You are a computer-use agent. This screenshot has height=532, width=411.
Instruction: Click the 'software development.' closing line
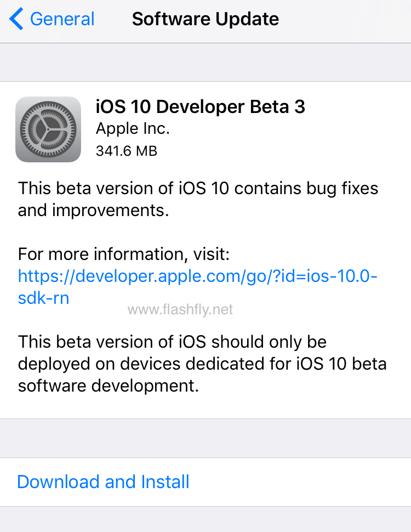[107, 386]
